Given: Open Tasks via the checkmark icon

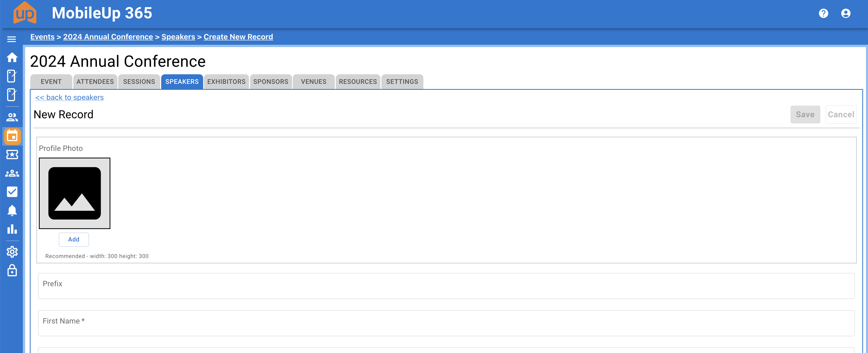Looking at the screenshot, I should point(12,192).
